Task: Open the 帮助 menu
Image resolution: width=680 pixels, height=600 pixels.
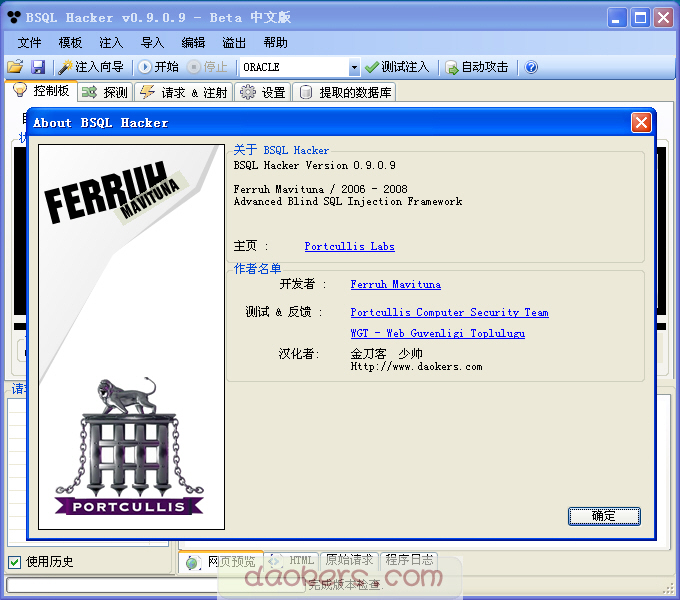Action: (x=275, y=42)
